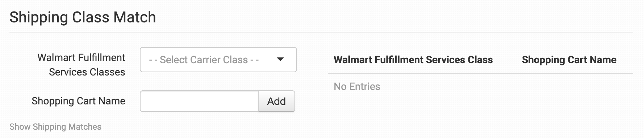Choose a Walmart Fulfillment Services class from the selector
Image resolution: width=644 pixels, height=138 pixels.
(x=218, y=60)
